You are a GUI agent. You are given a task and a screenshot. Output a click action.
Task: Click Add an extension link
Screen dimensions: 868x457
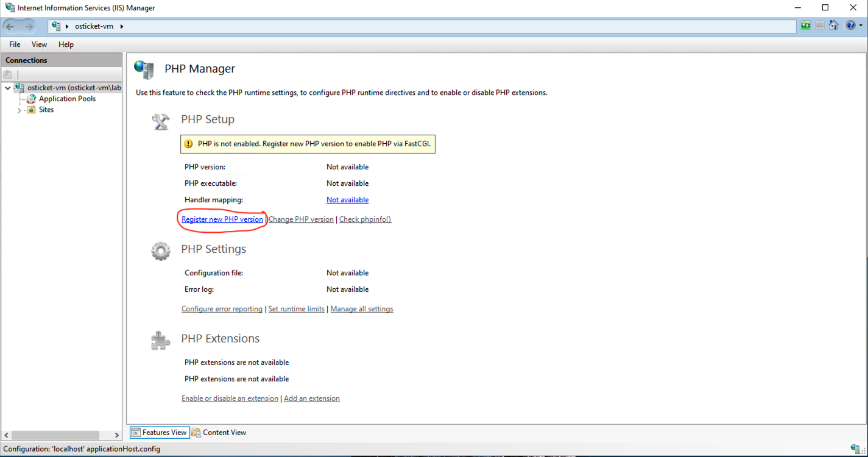tap(312, 399)
